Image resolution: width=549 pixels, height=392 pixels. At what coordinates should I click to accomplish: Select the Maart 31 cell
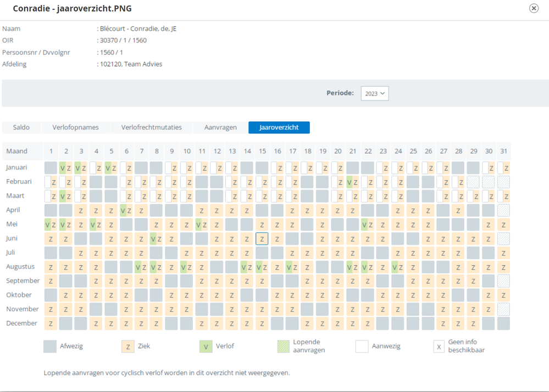coord(503,196)
